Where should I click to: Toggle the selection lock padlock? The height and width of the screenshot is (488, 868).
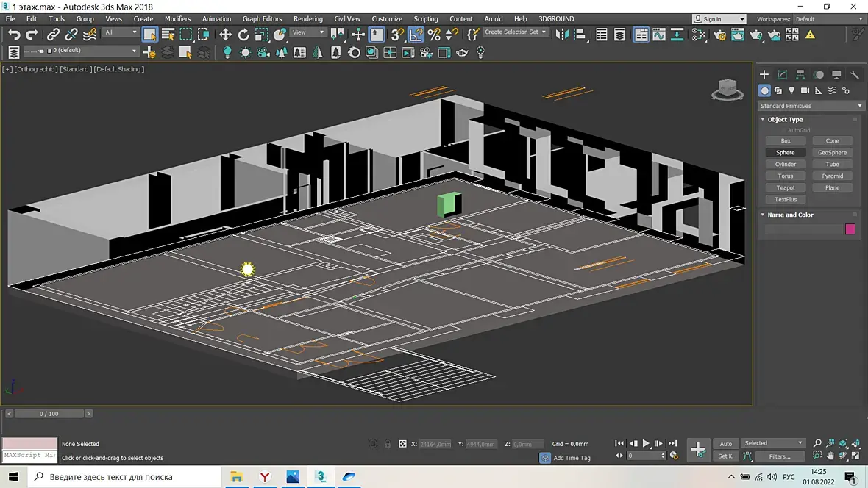pyautogui.click(x=388, y=444)
